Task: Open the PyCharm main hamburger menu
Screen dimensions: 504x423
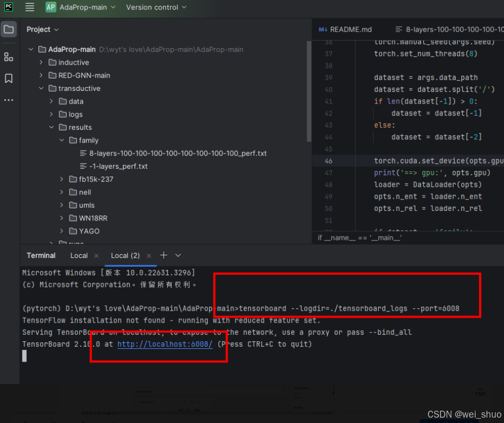Action: [x=29, y=7]
